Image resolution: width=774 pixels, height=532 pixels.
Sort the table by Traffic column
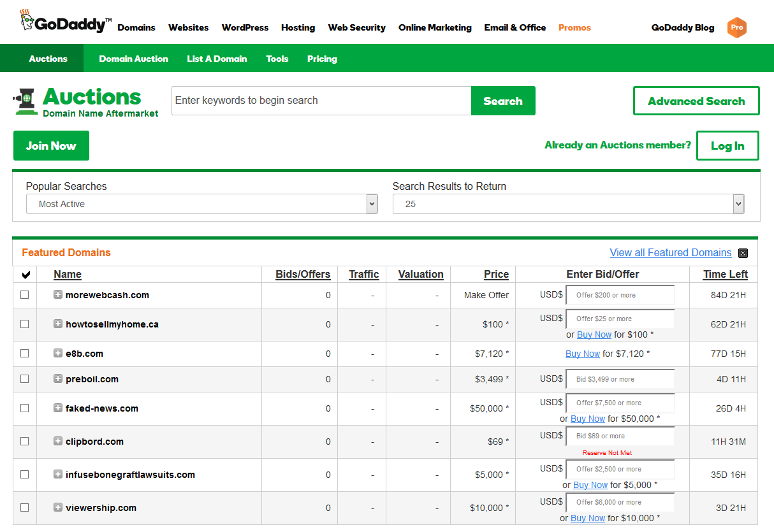click(x=364, y=274)
